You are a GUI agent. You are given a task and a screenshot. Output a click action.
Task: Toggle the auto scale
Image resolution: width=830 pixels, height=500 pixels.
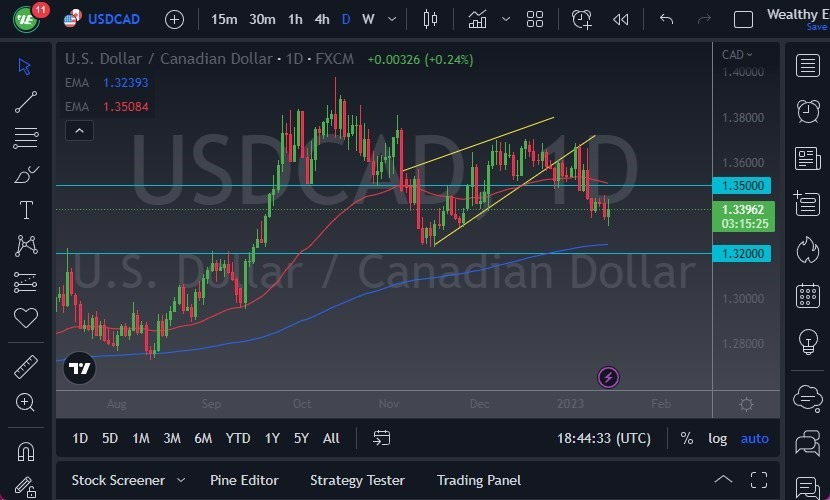coord(754,438)
